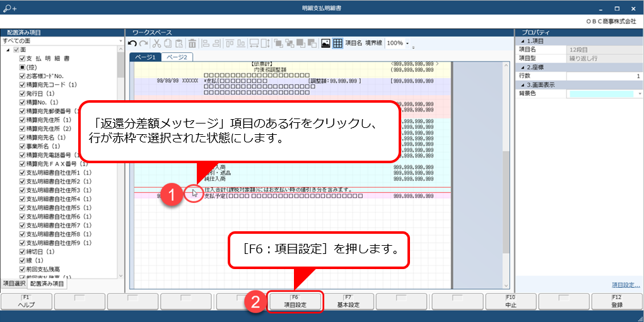Uncheck 締切日（1） checkbox
This screenshot has width=644, height=322.
point(23,251)
